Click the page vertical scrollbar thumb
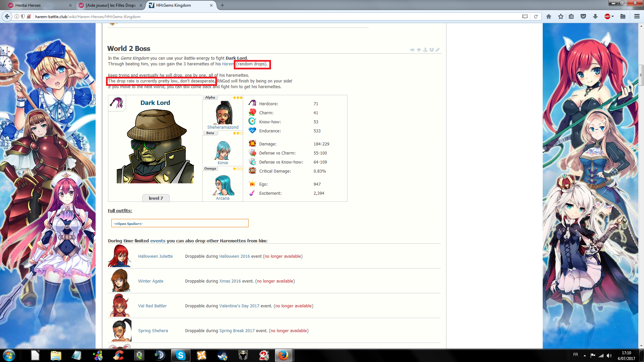 [641, 75]
